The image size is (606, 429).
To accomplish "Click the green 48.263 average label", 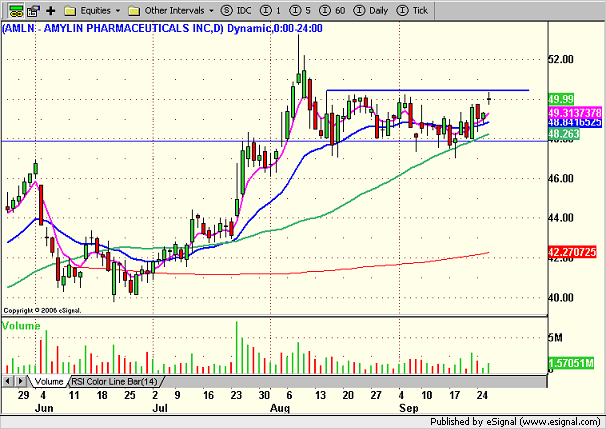I will pyautogui.click(x=563, y=134).
